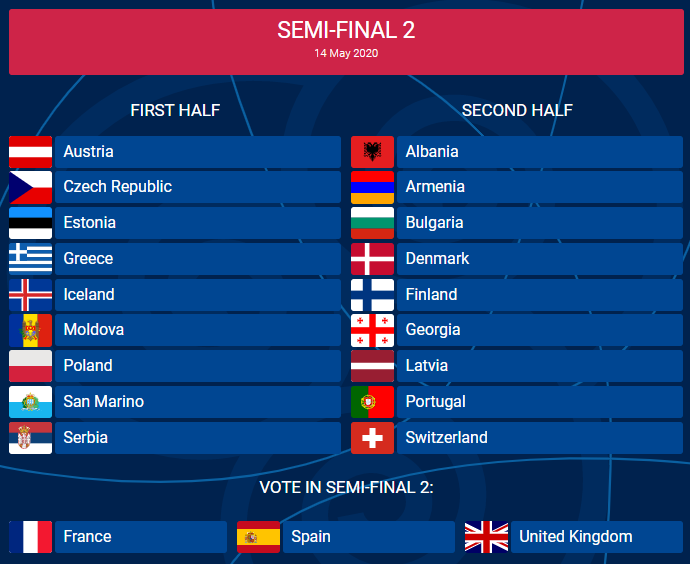The height and width of the screenshot is (564, 690).
Task: Click the Denmark flag icon
Action: 372,259
